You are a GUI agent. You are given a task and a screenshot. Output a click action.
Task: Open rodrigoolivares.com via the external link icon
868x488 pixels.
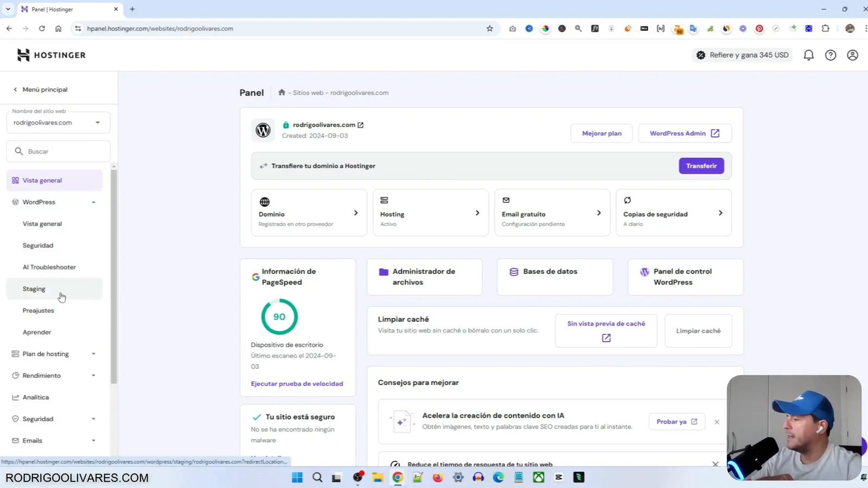(360, 124)
